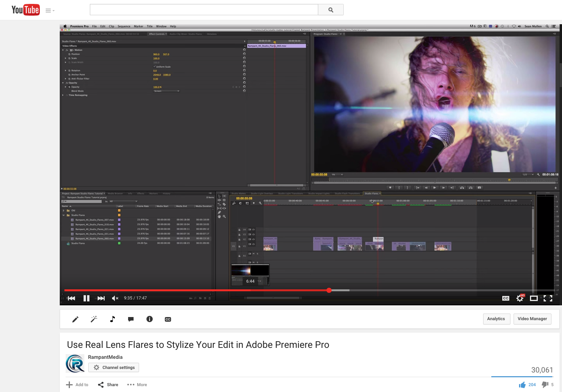The height and width of the screenshot is (392, 562).
Task: Open the More options menu
Action: tap(137, 385)
